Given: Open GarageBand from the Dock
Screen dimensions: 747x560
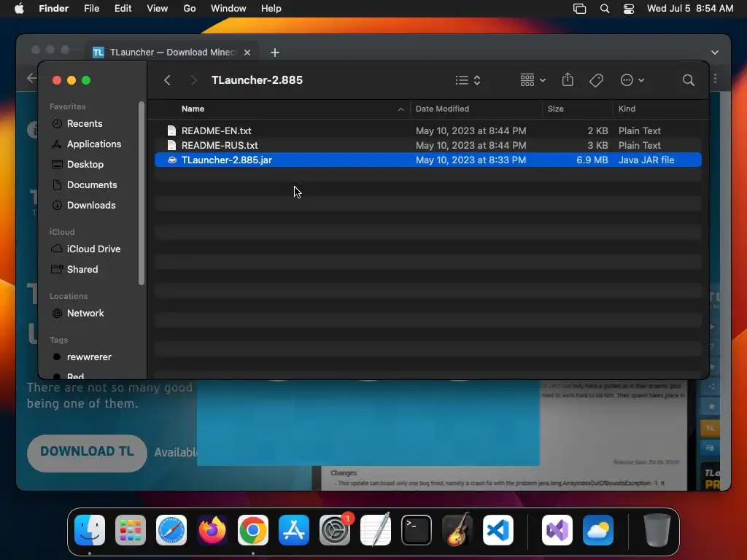Looking at the screenshot, I should 457,530.
